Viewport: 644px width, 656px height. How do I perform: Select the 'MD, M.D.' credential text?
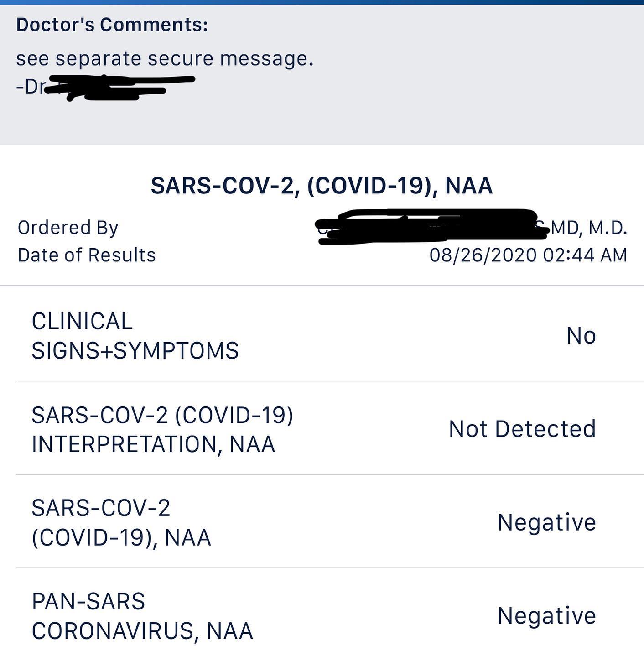pyautogui.click(x=588, y=228)
